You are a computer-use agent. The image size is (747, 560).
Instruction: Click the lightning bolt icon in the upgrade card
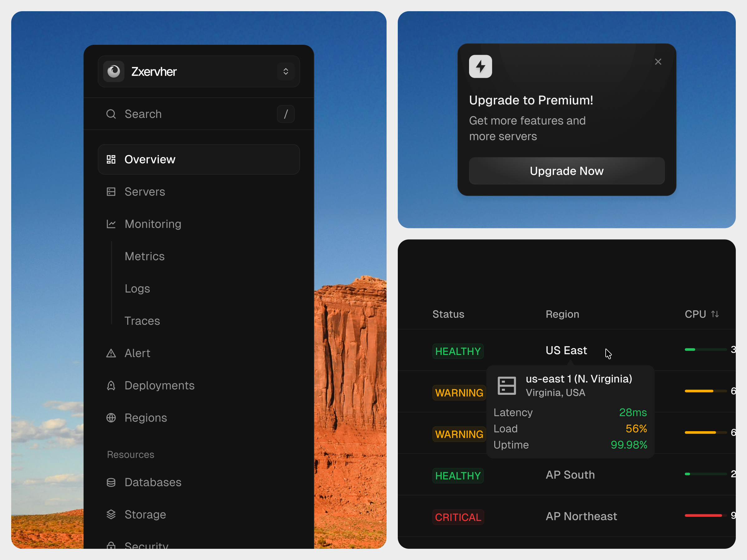(x=480, y=66)
